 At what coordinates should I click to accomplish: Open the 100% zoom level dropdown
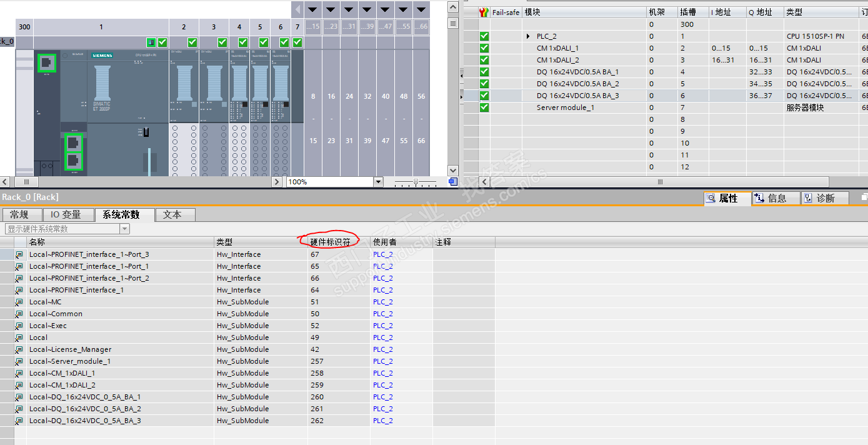[378, 182]
